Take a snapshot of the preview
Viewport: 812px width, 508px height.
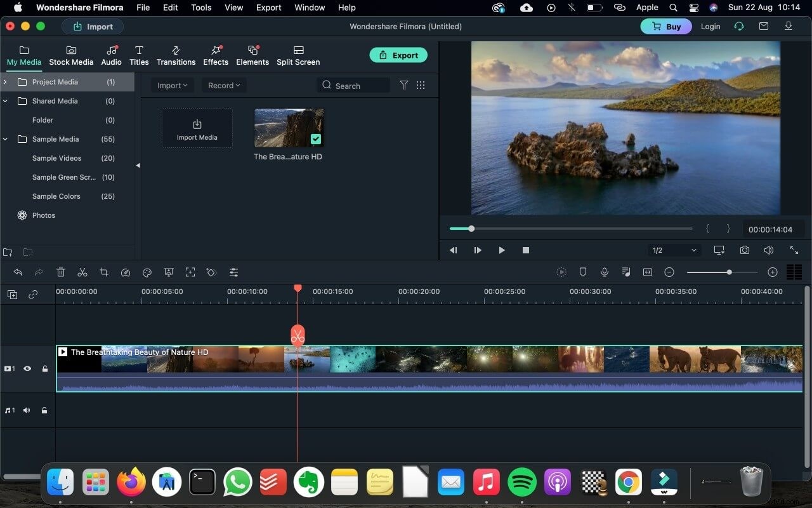745,250
